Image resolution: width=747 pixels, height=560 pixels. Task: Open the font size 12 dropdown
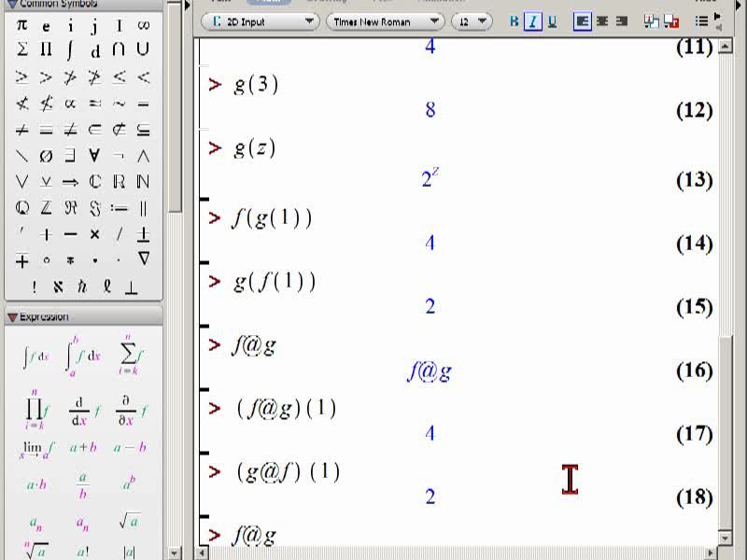[472, 21]
